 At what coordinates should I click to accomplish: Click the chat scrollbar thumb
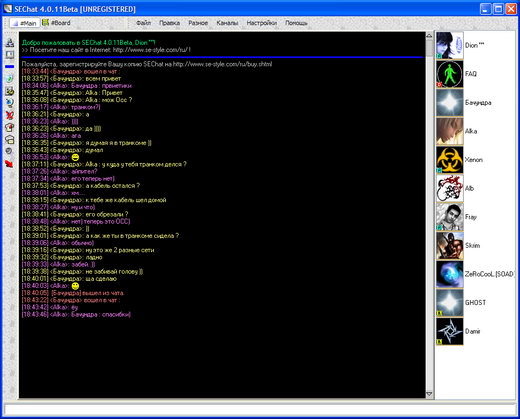[x=429, y=48]
